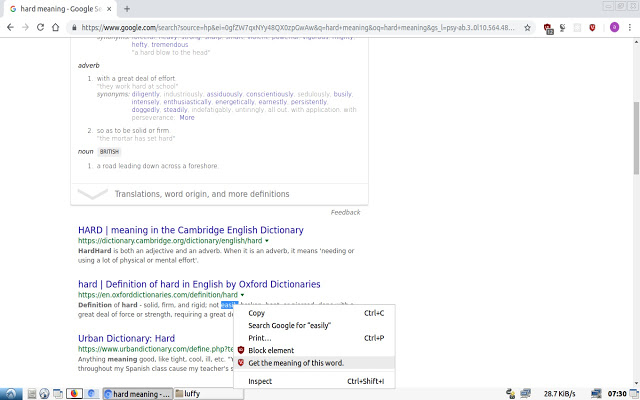Open the dropdown arrow beside the Oxford URL
The height and width of the screenshot is (400, 640).
pyautogui.click(x=242, y=295)
